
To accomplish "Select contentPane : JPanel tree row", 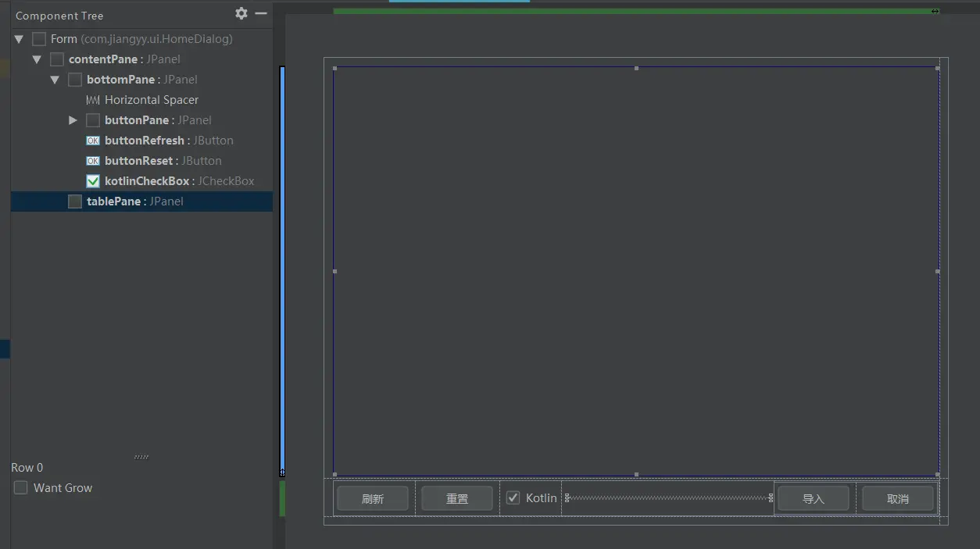I will coord(142,59).
